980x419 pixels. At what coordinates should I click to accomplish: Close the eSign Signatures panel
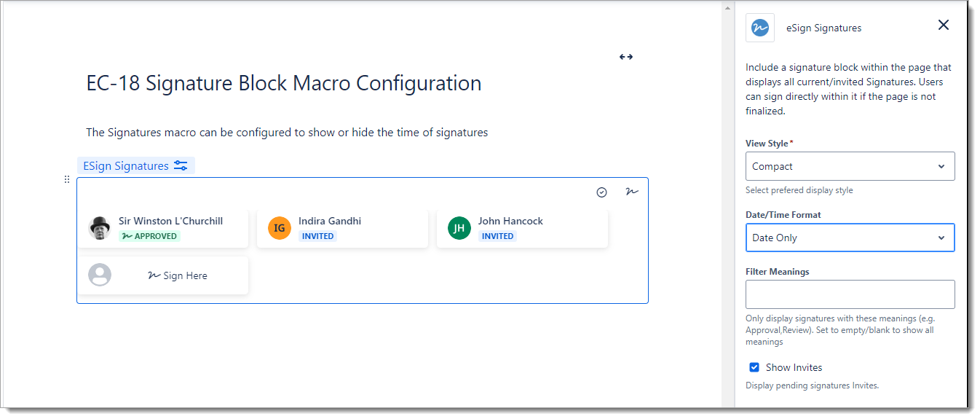point(944,26)
